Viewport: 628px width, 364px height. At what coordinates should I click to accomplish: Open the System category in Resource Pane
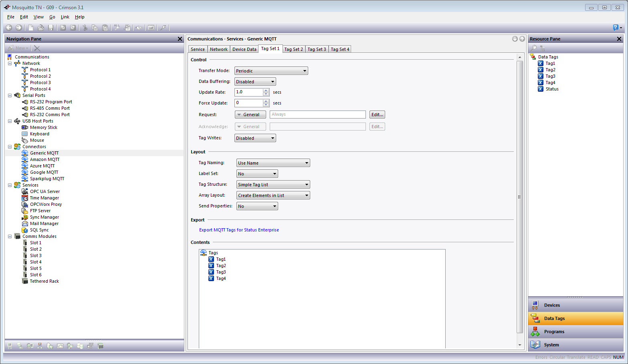(x=575, y=345)
